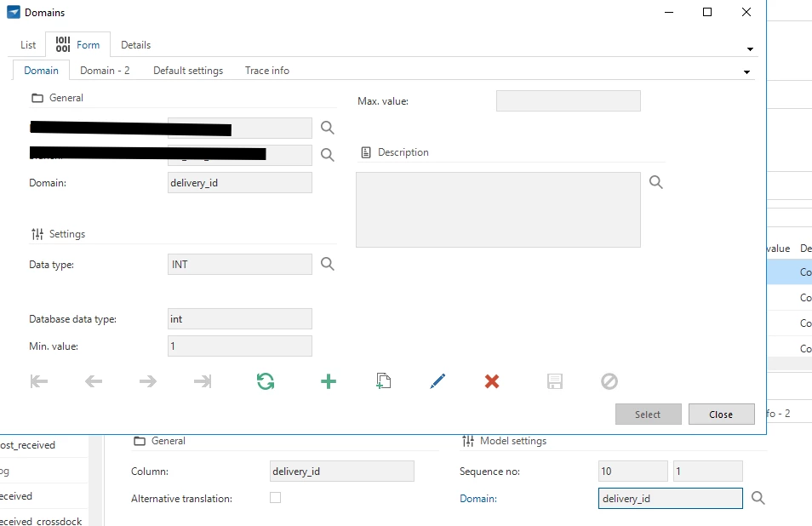Click the binary Form tab icon

[x=63, y=44]
